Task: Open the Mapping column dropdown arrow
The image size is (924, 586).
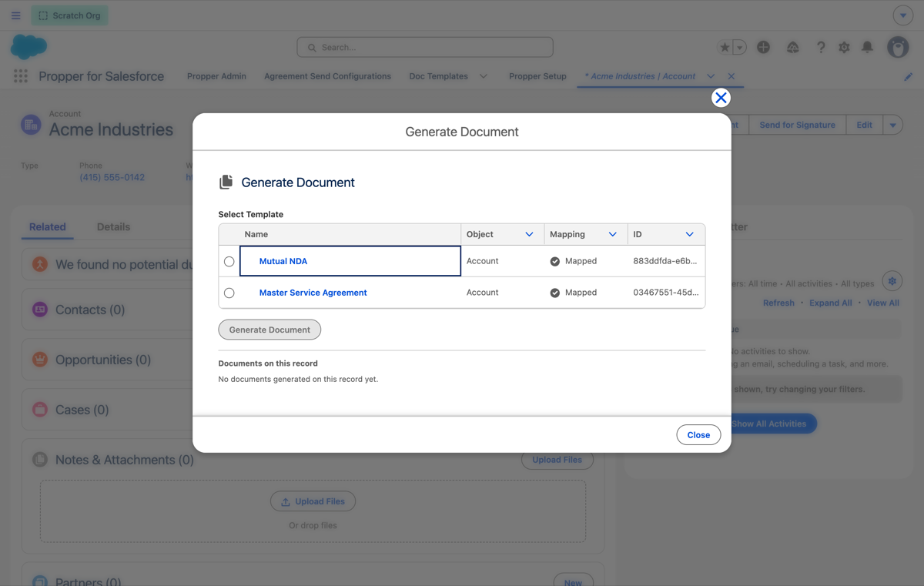Action: point(613,234)
